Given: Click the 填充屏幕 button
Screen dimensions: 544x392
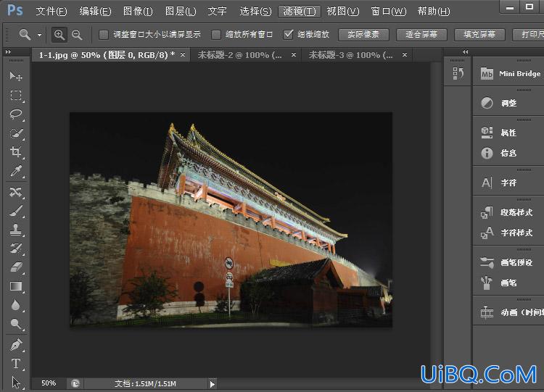Looking at the screenshot, I should click(479, 35).
